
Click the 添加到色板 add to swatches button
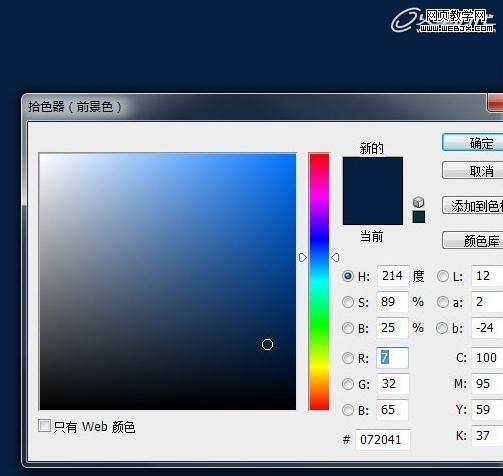473,205
